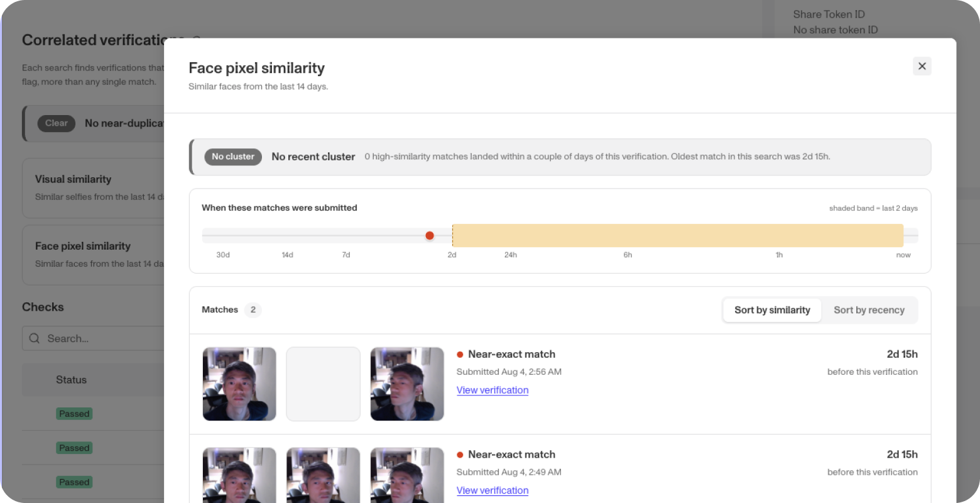Screen dimensions: 980x503
Task: Click the second Passed status badge
Action: (74, 448)
